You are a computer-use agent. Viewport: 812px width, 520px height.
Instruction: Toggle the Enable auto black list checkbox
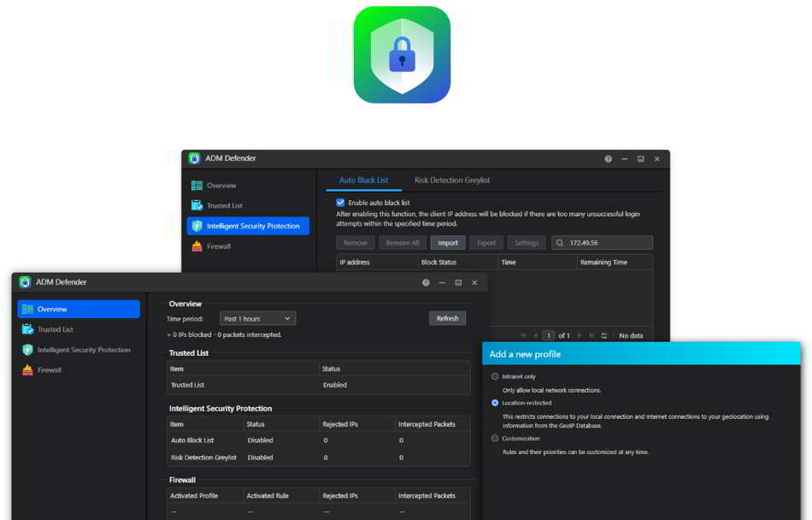pyautogui.click(x=340, y=203)
